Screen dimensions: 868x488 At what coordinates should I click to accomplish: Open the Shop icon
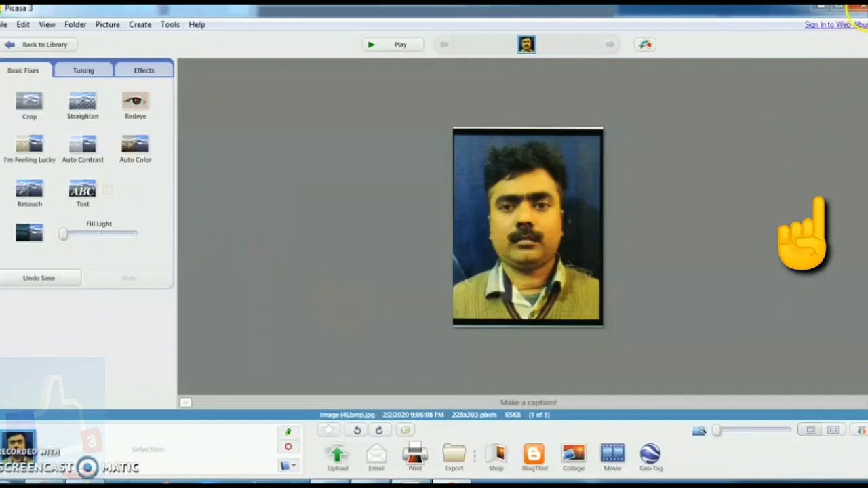pyautogui.click(x=496, y=454)
